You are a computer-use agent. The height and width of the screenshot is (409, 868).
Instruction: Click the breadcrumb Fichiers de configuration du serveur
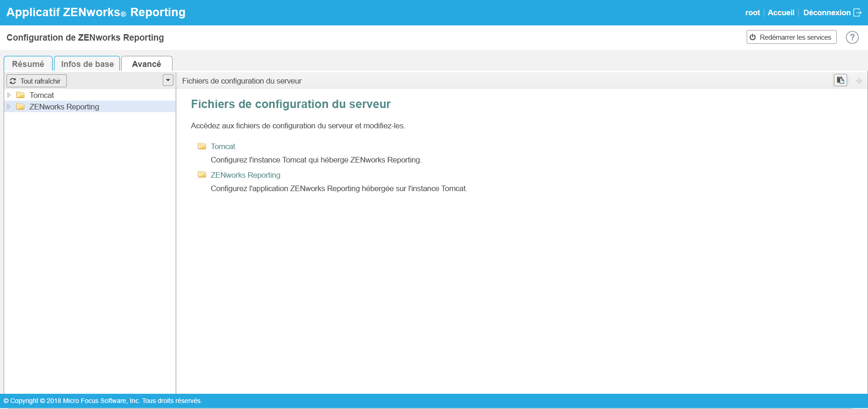pyautogui.click(x=242, y=81)
